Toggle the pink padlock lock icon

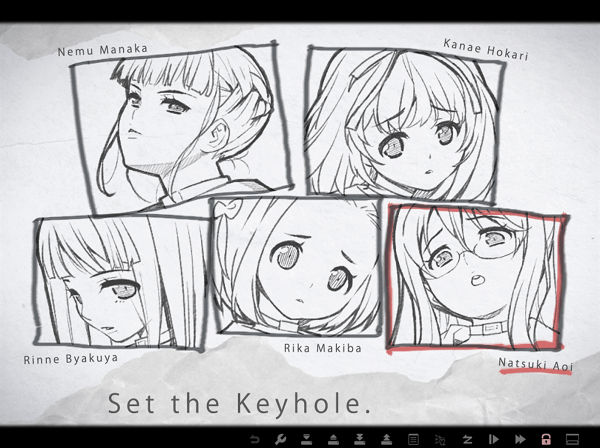pyautogui.click(x=546, y=439)
